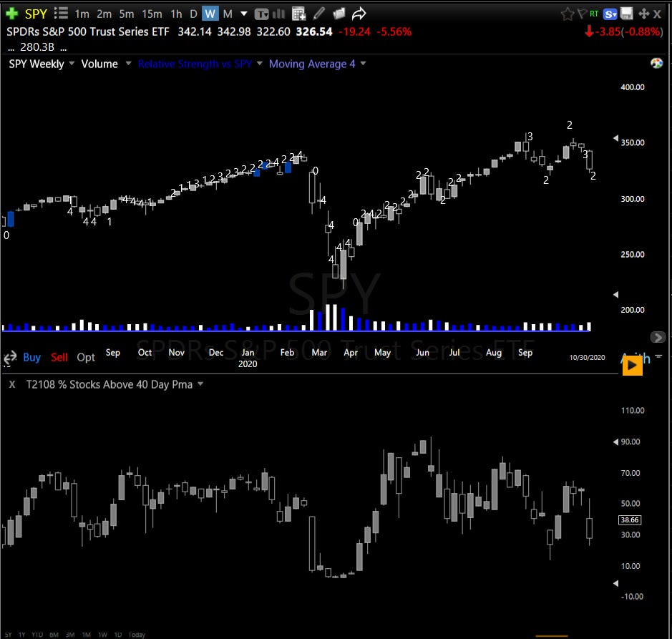Viewport: 672px width, 639px height.
Task: Select the Weekly (W) timeframe button
Action: (210, 14)
